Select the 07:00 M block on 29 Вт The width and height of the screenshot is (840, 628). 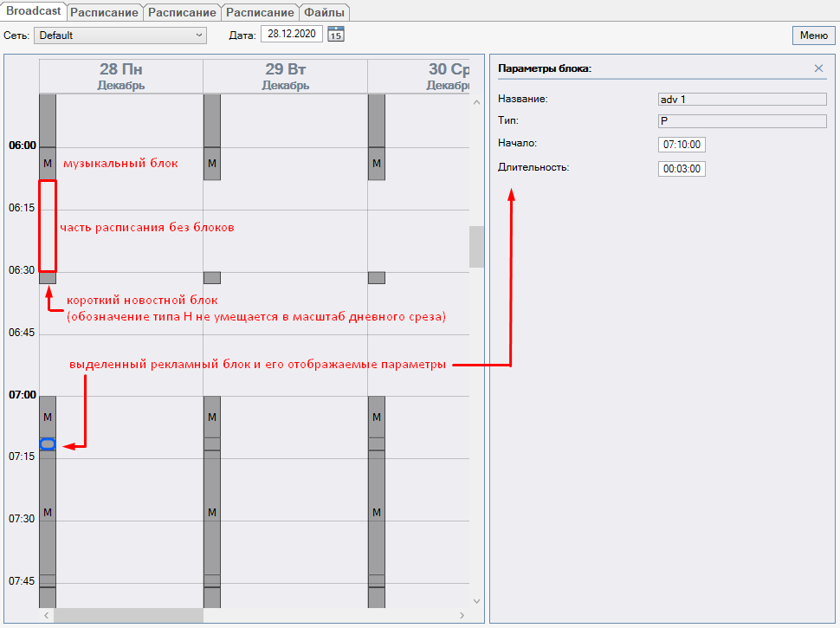pyautogui.click(x=212, y=417)
